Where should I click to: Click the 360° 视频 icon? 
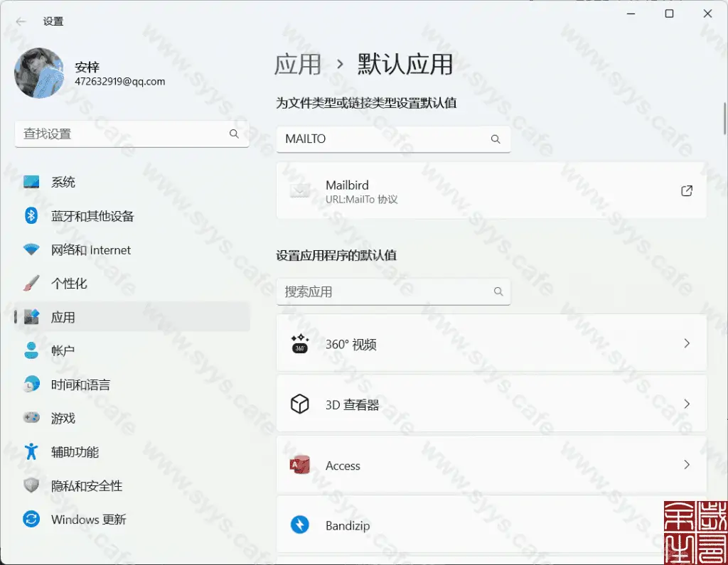tap(300, 343)
